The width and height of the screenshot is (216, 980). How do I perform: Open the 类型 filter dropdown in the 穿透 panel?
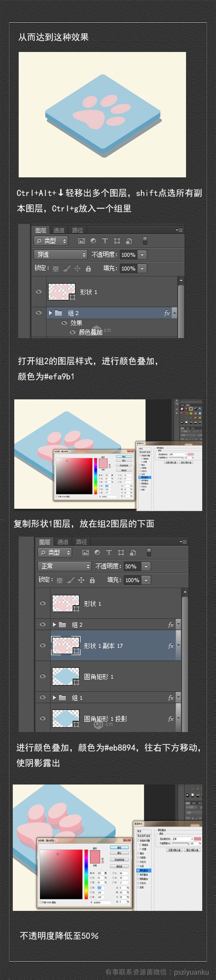pos(51,241)
